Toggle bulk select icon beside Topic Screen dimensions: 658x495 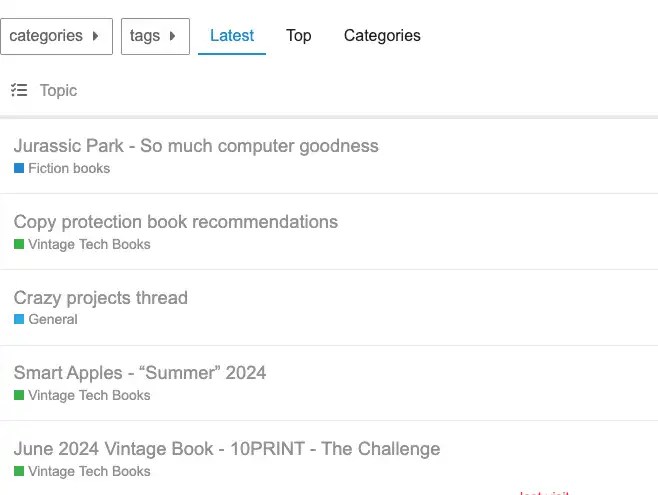point(19,90)
